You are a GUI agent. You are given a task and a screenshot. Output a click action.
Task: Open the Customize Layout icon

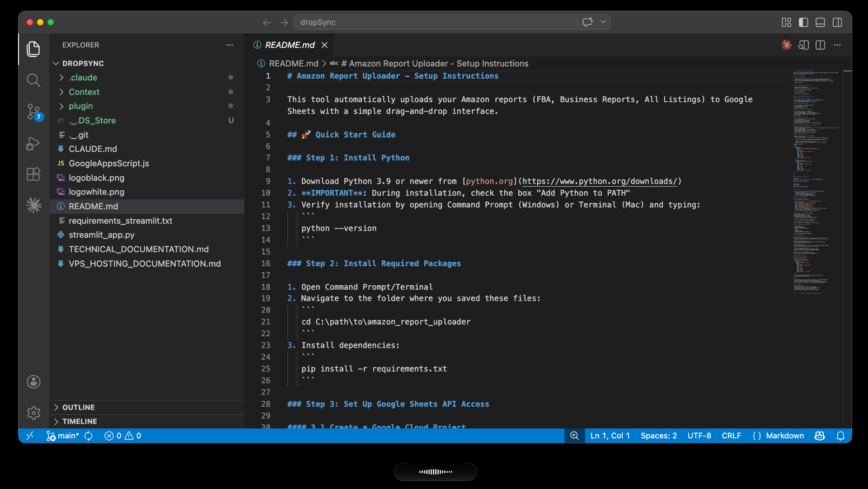(x=787, y=22)
